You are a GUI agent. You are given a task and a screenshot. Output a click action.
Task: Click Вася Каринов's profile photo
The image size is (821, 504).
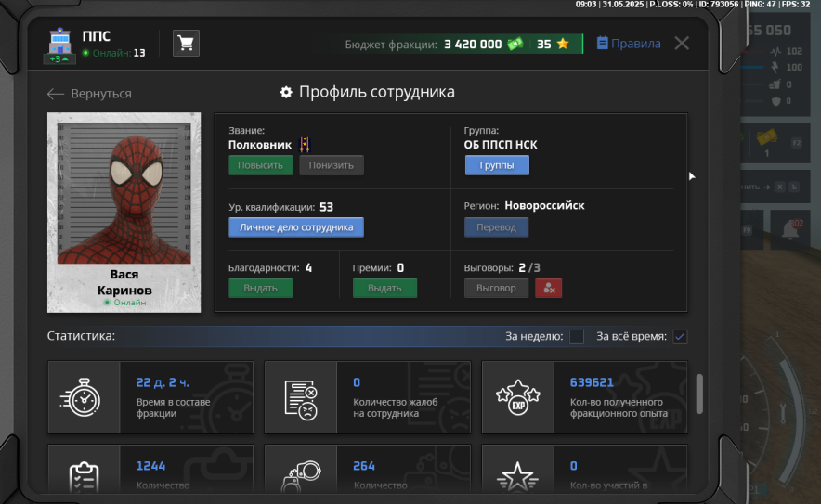point(124,189)
